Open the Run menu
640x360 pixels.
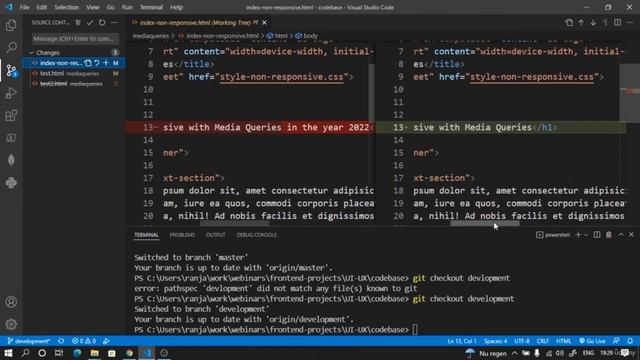[127, 7]
